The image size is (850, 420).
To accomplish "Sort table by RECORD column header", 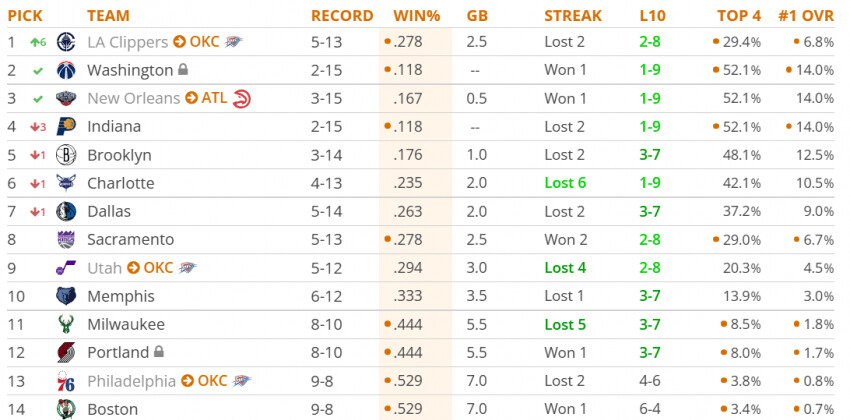I will (342, 16).
